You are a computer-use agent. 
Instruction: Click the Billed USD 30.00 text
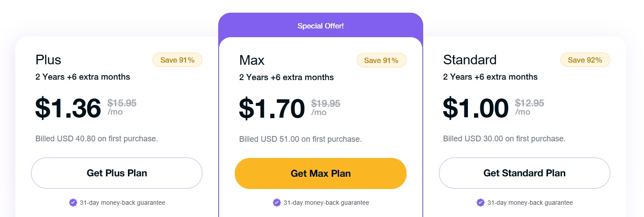coord(504,139)
